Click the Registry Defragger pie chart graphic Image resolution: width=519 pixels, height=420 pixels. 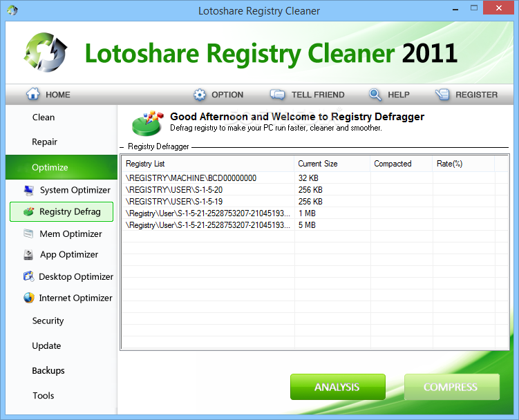click(148, 123)
